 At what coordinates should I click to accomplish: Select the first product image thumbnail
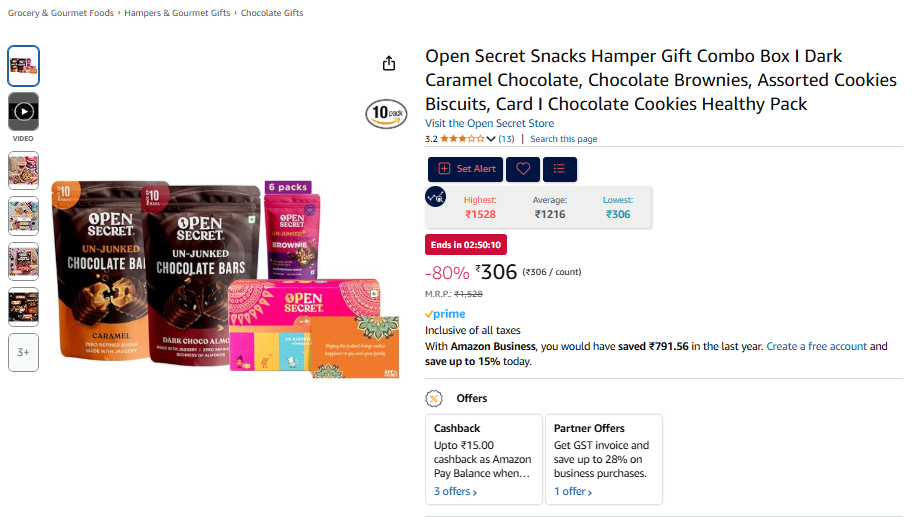tap(23, 66)
